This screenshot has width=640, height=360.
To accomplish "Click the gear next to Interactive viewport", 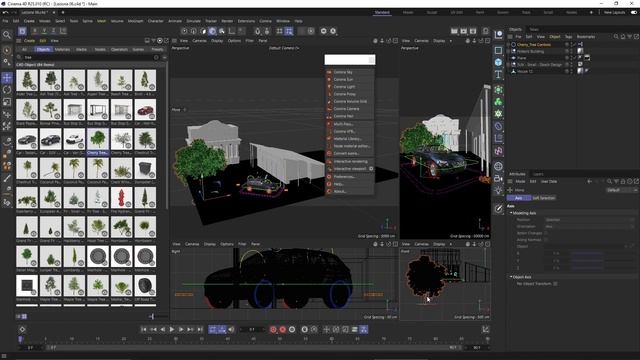I will pos(371,169).
